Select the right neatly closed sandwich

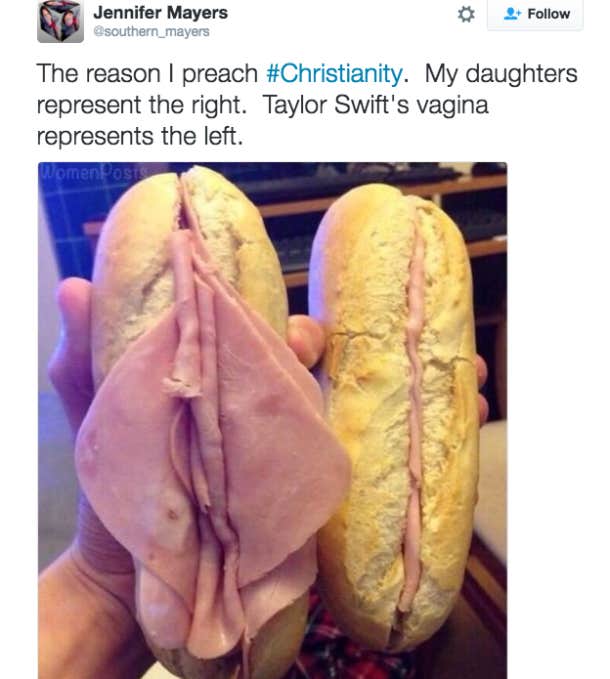click(x=396, y=416)
